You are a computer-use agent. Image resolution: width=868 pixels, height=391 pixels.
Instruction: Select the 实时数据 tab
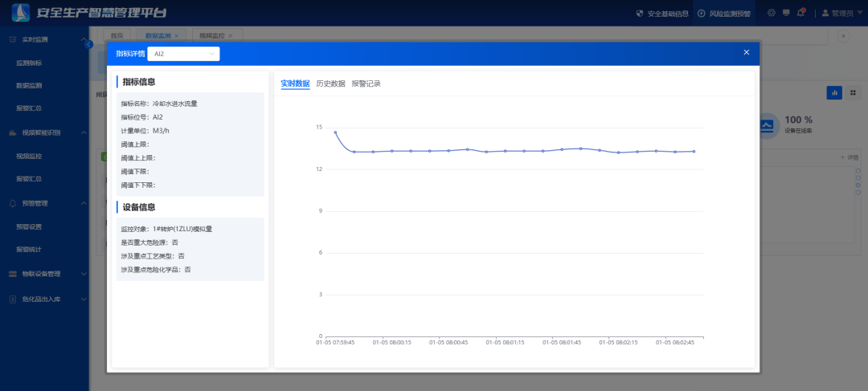click(295, 83)
